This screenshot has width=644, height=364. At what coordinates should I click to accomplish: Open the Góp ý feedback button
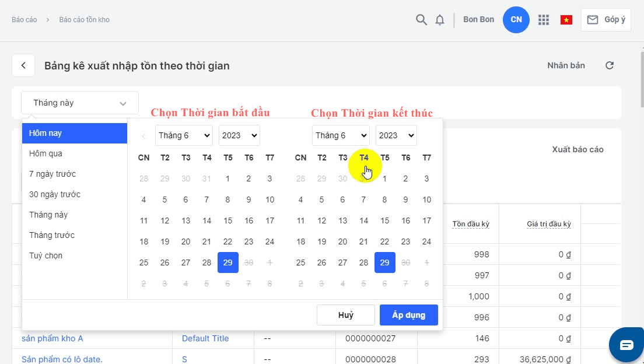coord(605,20)
